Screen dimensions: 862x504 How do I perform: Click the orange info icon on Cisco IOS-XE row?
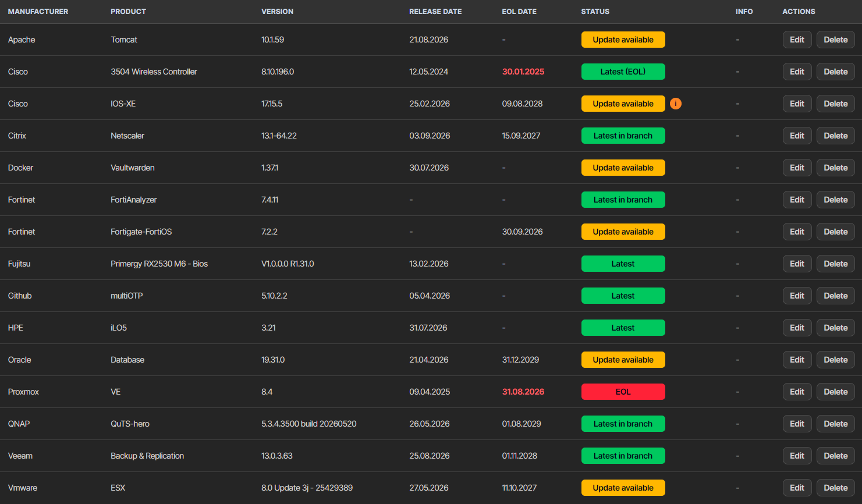(x=676, y=104)
